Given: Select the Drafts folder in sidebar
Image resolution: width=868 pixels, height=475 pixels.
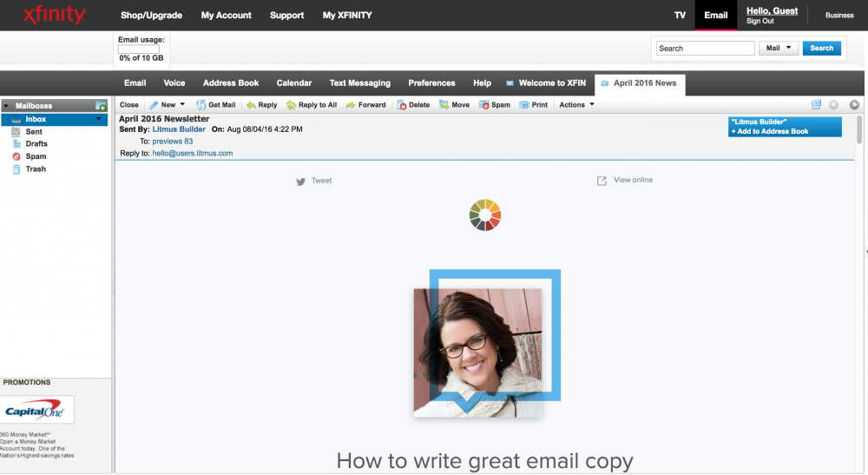Looking at the screenshot, I should [x=36, y=144].
